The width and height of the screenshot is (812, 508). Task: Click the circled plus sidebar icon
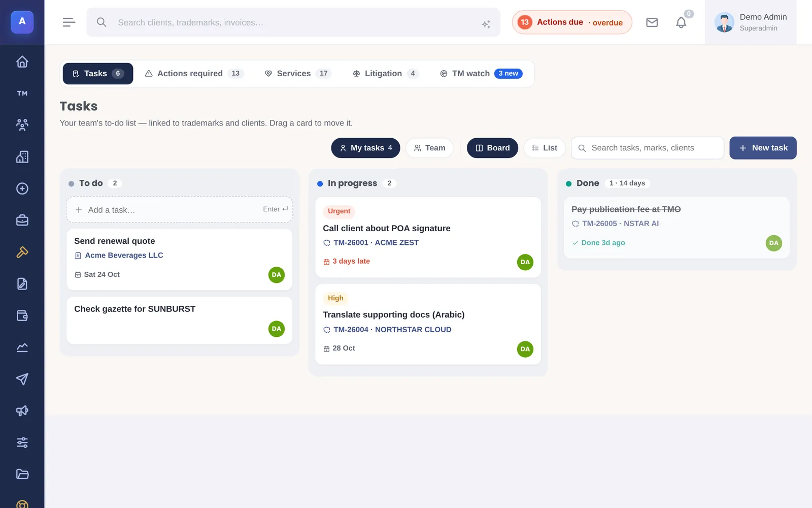click(22, 188)
